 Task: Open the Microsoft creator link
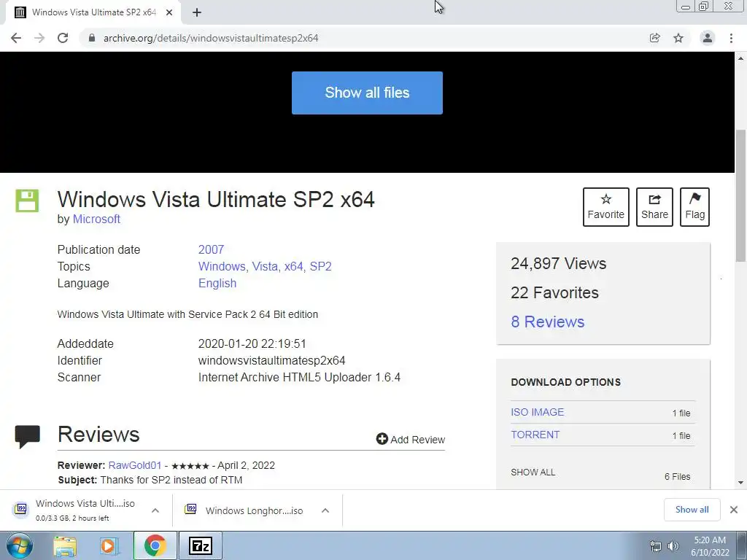[96, 219]
